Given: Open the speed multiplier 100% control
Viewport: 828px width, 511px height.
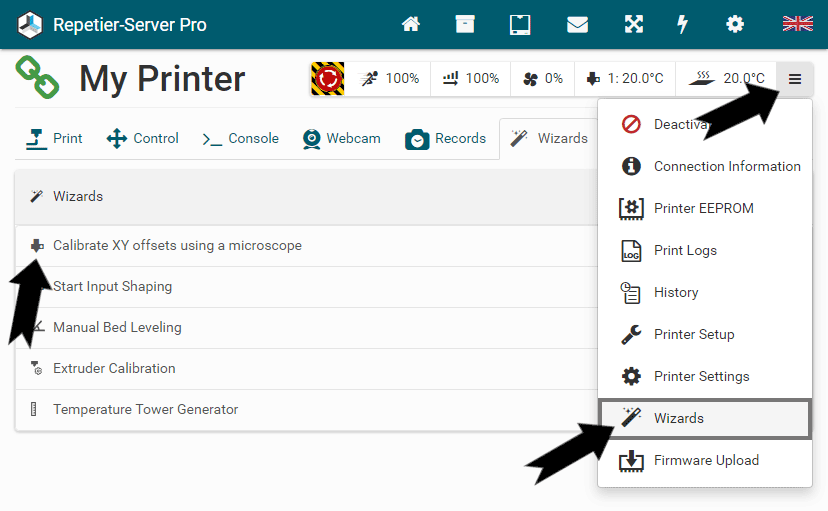Looking at the screenshot, I should 389,79.
